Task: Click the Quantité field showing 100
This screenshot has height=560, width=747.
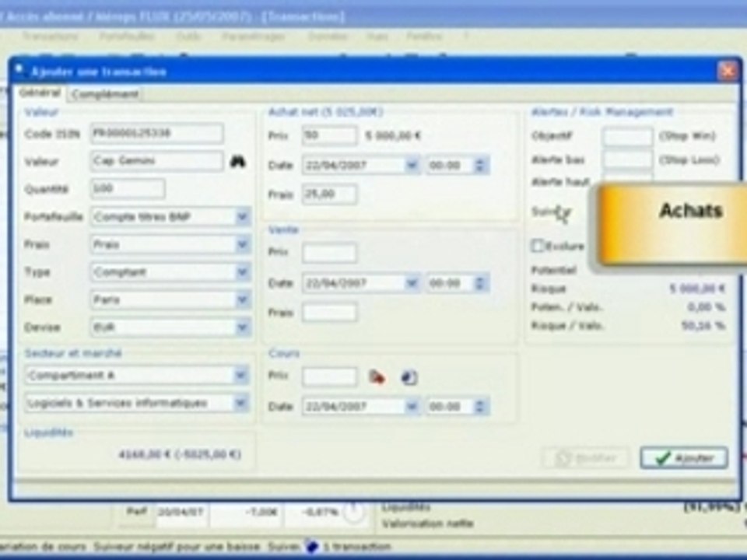Action: 128,188
